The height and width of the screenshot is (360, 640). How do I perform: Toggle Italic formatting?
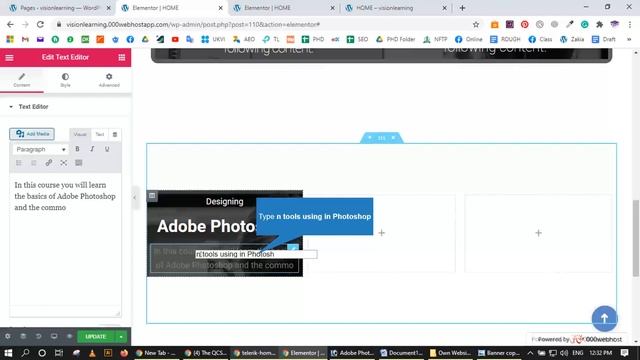[92, 149]
